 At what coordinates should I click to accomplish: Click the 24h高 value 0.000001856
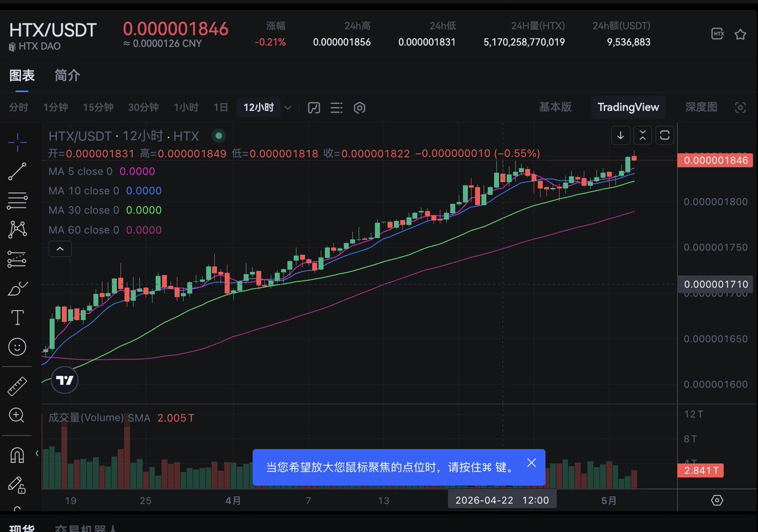pos(342,42)
